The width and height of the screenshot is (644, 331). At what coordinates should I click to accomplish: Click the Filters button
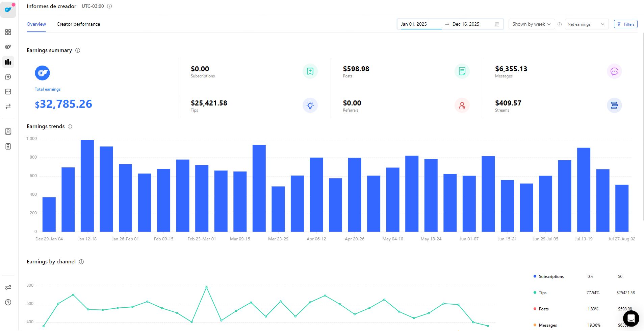click(x=625, y=24)
